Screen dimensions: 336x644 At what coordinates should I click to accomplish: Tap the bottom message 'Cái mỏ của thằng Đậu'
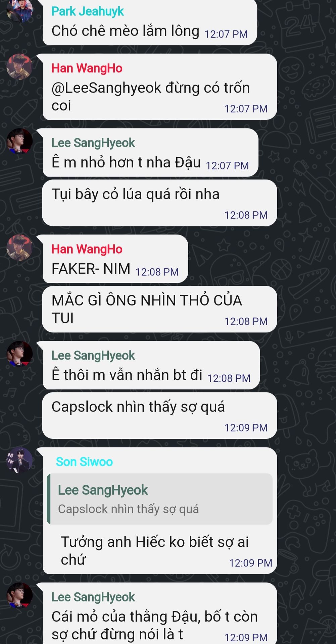click(x=160, y=613)
